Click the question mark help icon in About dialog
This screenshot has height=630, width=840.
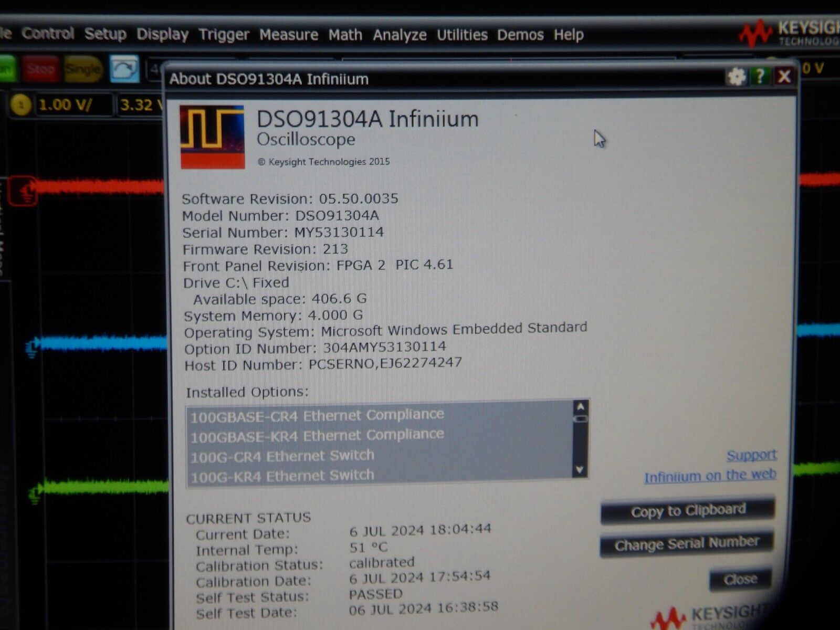(x=759, y=76)
